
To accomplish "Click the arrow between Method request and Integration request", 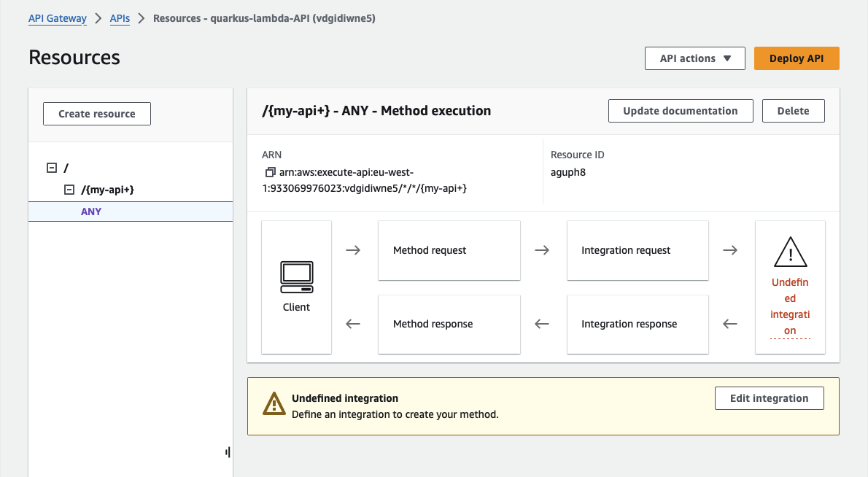I will pyautogui.click(x=543, y=250).
